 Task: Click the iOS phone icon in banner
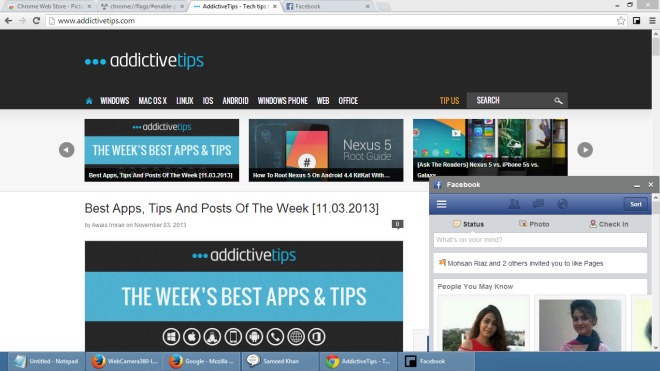coord(233,337)
